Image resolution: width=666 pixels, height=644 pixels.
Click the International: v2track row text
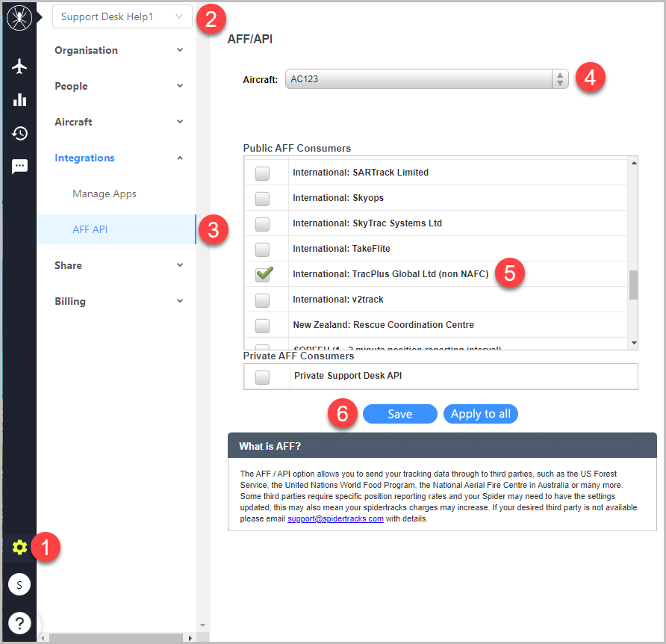[x=338, y=300]
